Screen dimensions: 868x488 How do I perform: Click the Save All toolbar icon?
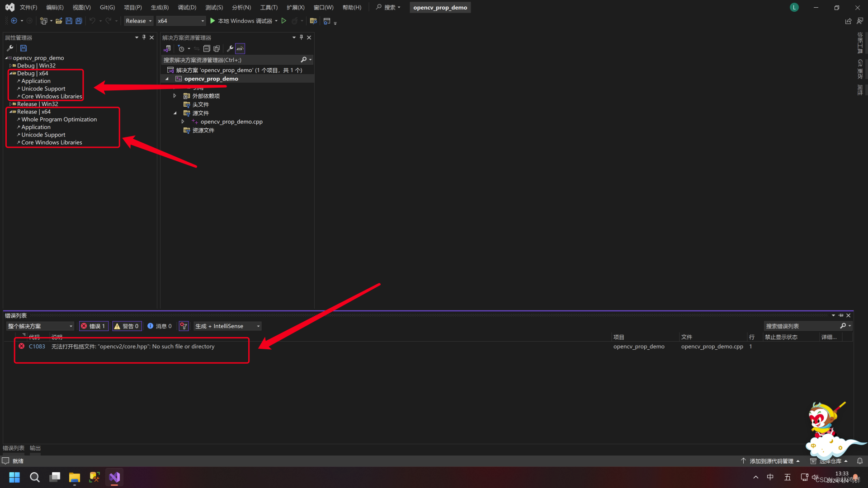click(79, 21)
